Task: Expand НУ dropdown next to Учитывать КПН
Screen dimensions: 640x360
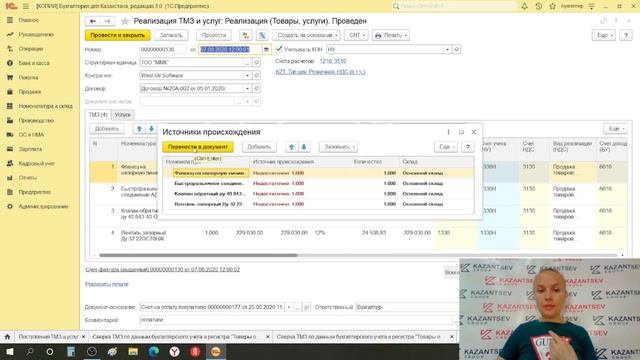Action: click(x=447, y=49)
